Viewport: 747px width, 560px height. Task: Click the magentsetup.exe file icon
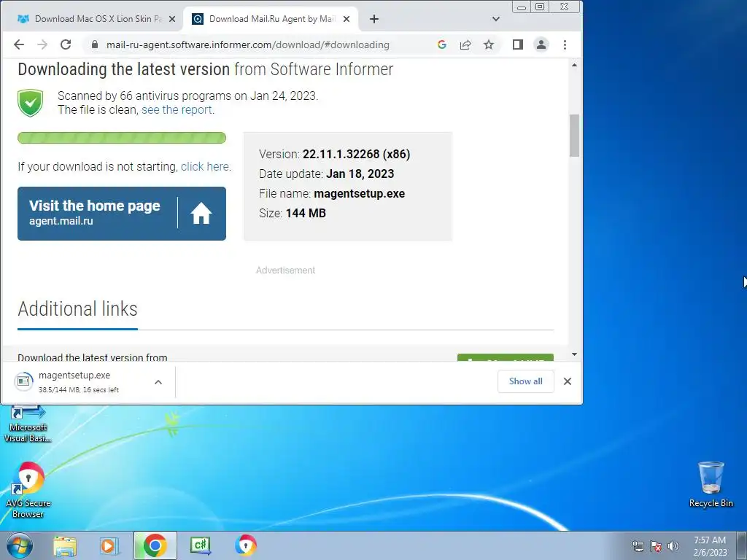coord(23,381)
